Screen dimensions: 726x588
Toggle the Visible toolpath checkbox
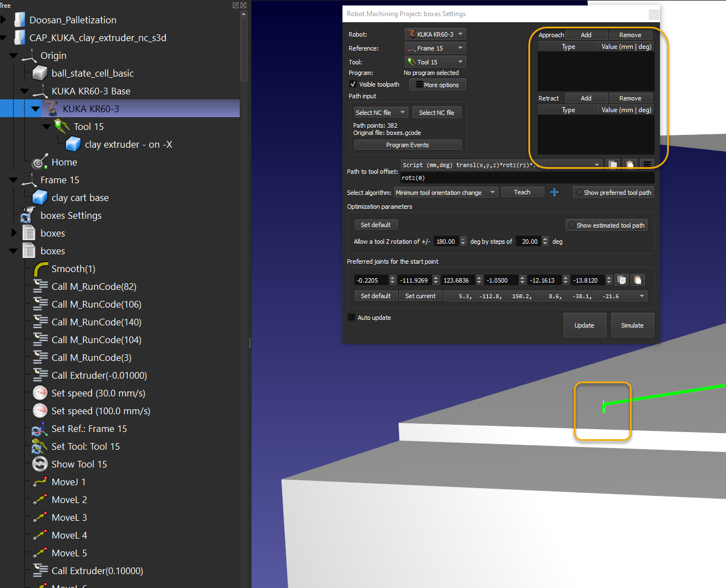[x=353, y=84]
